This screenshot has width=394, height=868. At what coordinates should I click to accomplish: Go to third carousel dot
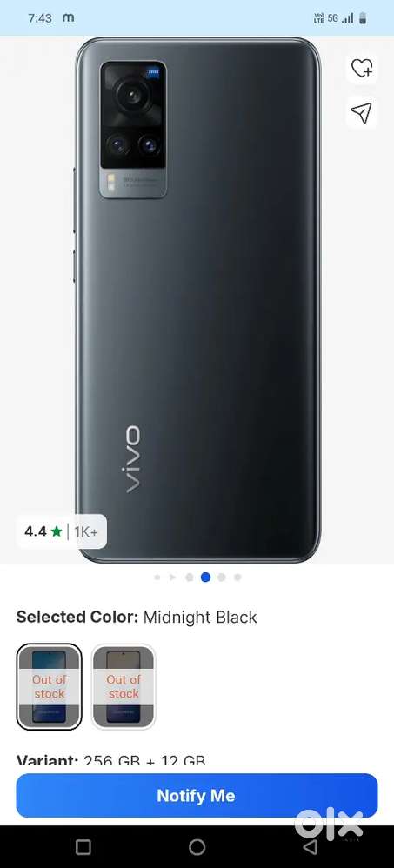click(x=190, y=578)
